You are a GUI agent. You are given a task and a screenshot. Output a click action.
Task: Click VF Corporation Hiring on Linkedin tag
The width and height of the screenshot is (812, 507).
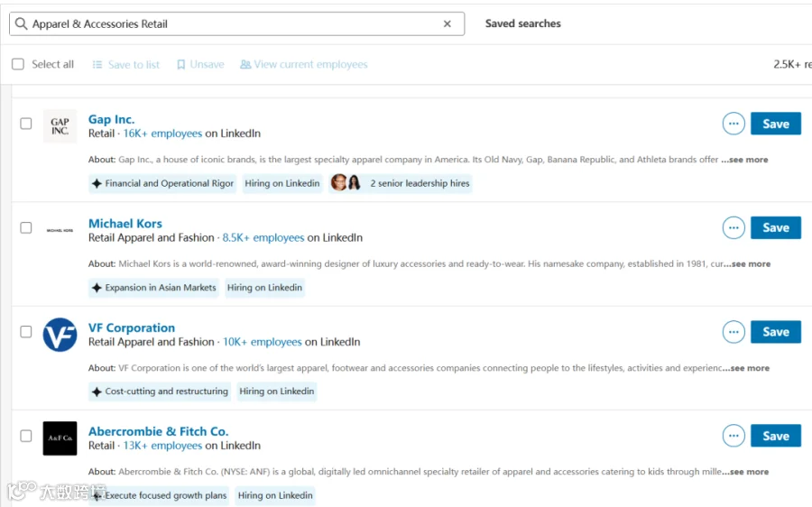coord(277,392)
